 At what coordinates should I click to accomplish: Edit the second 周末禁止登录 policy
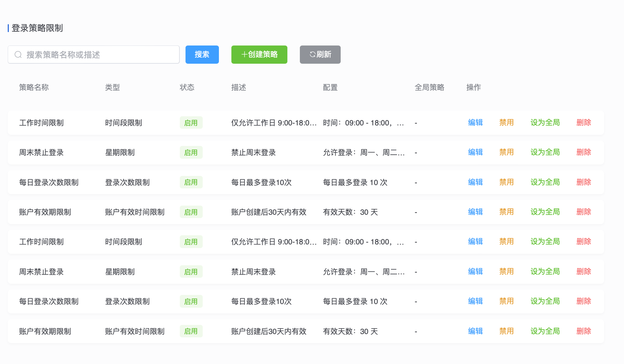(x=475, y=272)
